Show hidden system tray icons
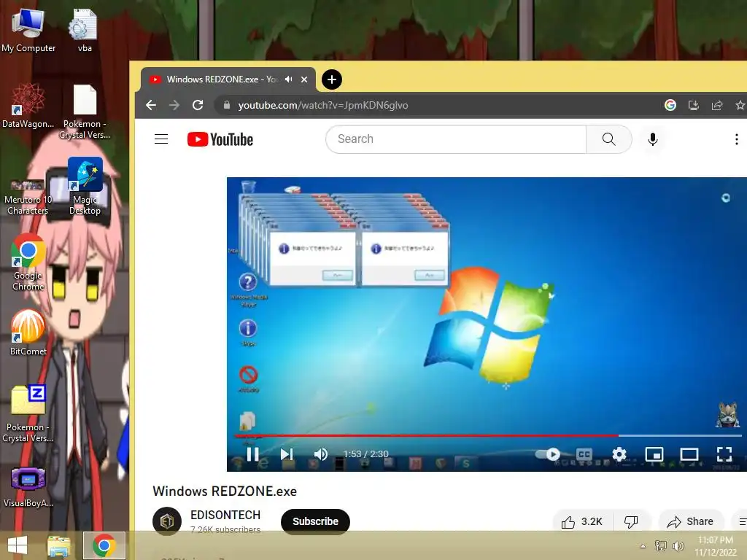 tap(643, 546)
